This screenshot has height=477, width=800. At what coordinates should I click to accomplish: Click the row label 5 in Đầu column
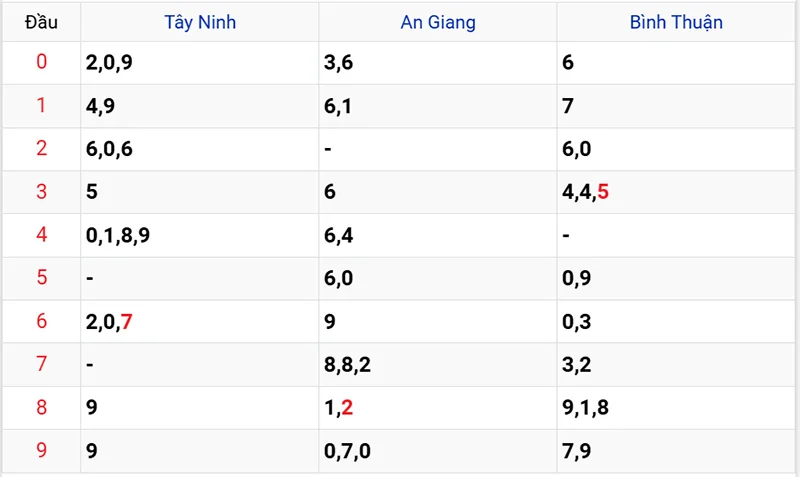(x=41, y=278)
